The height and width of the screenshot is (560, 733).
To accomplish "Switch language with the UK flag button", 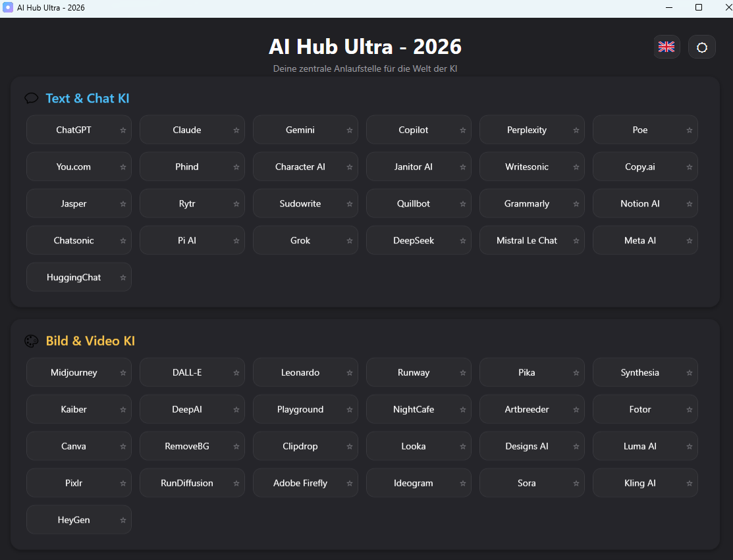I will pyautogui.click(x=666, y=47).
